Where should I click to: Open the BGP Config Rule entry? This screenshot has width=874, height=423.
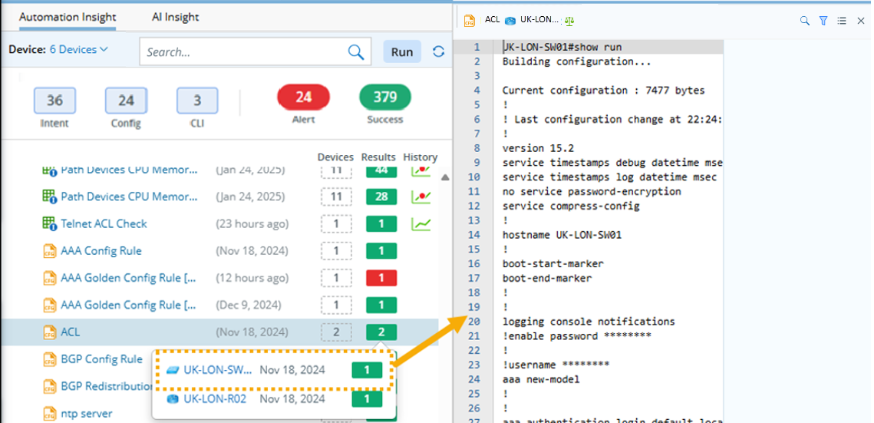(101, 359)
